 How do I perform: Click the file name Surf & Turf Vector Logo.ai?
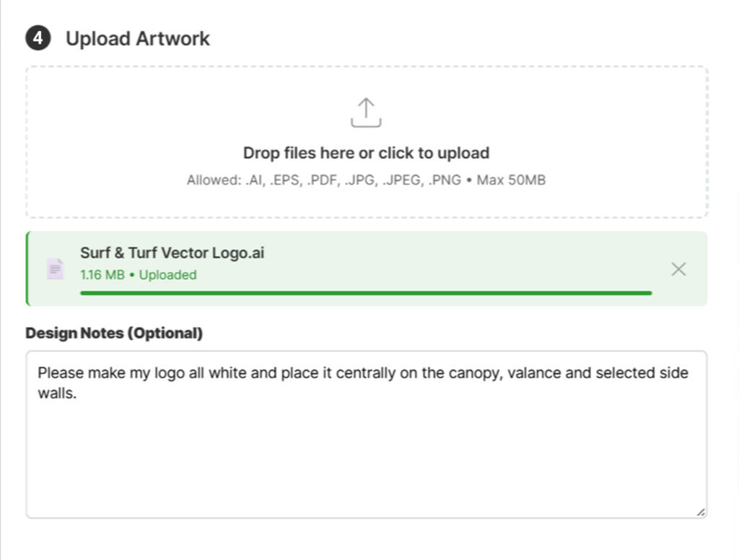point(172,253)
